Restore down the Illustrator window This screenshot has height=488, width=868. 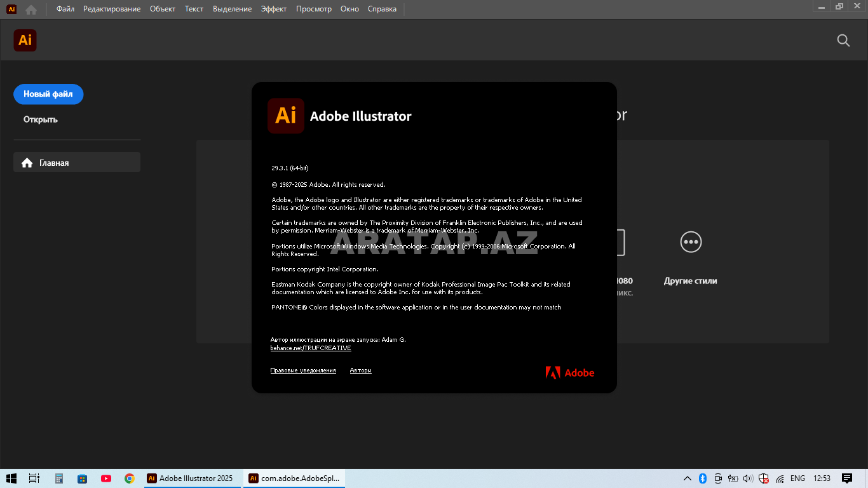(839, 6)
